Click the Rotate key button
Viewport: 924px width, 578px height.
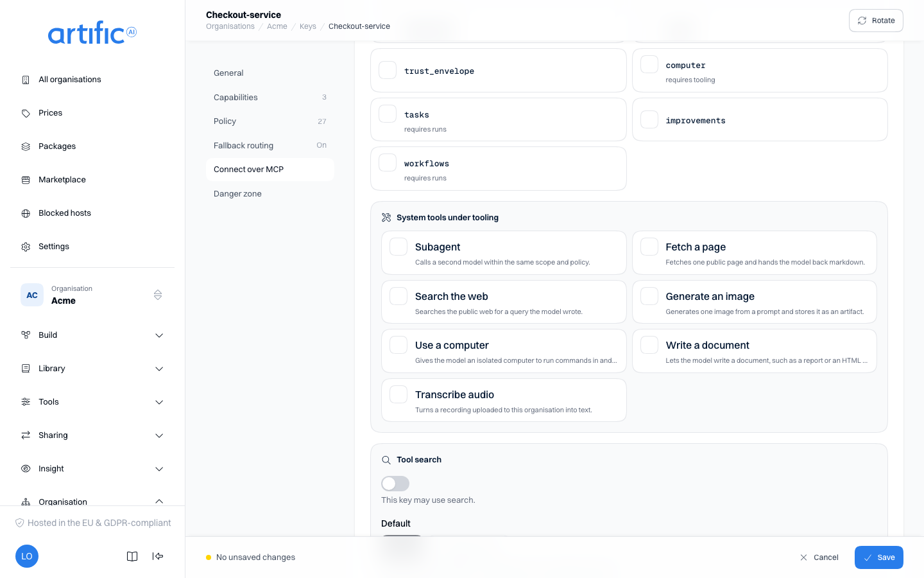click(876, 21)
